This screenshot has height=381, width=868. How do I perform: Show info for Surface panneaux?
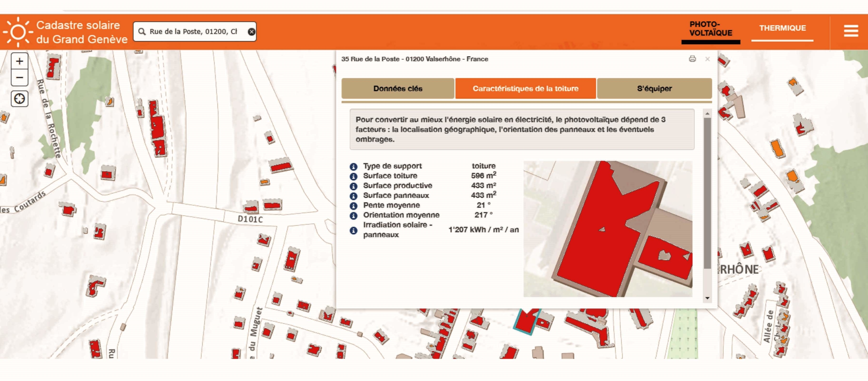pyautogui.click(x=353, y=196)
